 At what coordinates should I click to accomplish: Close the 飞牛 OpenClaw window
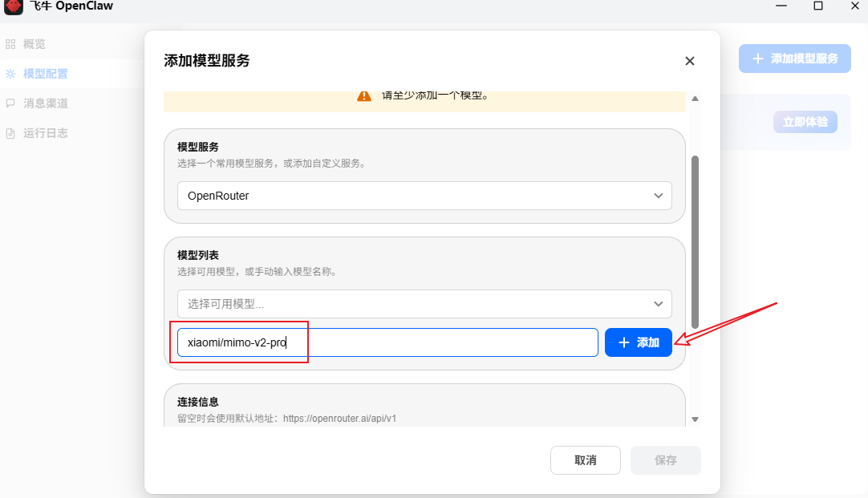(854, 6)
